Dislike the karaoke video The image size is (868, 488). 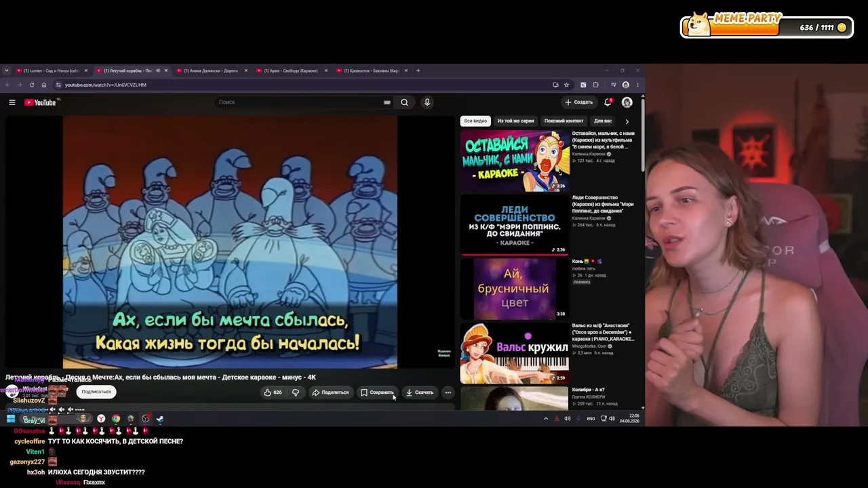[x=296, y=392]
